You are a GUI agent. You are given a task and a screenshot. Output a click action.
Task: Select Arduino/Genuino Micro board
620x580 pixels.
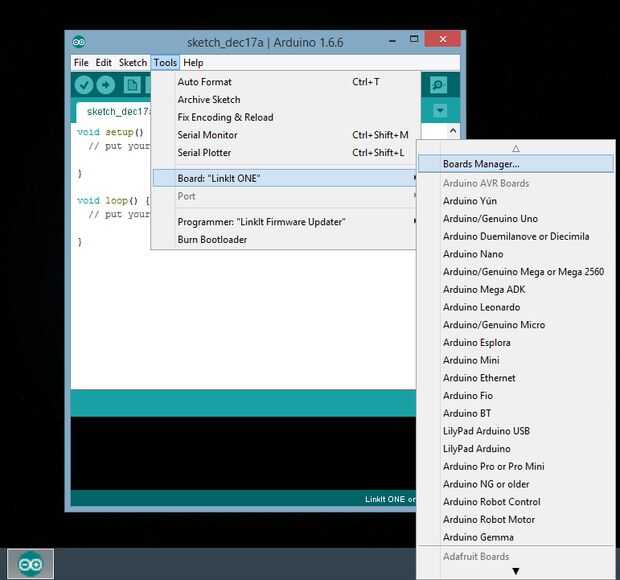click(x=516, y=325)
